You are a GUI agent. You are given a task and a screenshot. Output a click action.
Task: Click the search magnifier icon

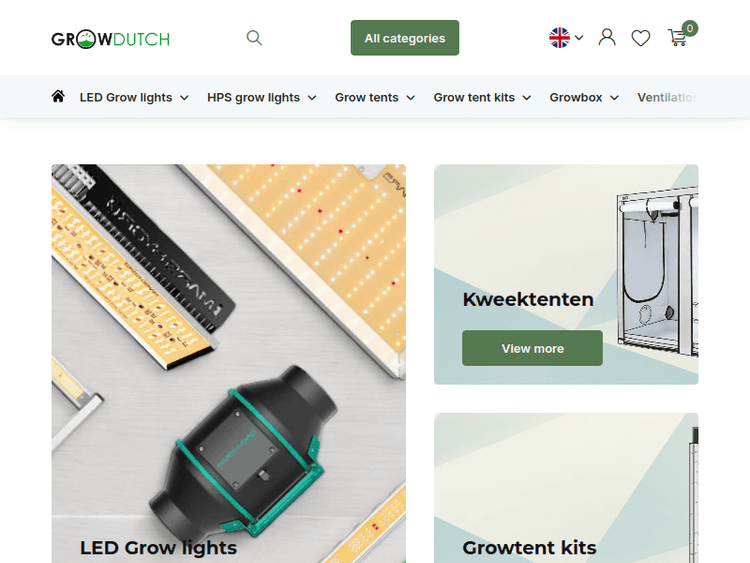click(x=254, y=38)
